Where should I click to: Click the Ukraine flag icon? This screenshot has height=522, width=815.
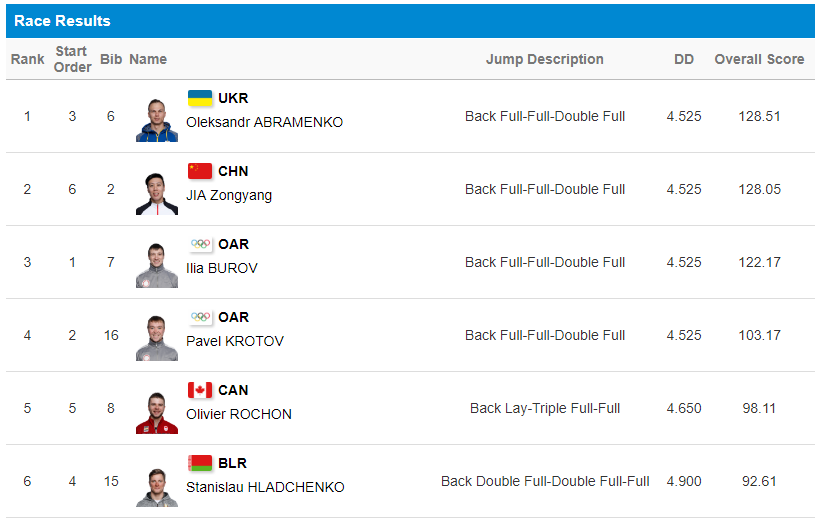click(200, 98)
